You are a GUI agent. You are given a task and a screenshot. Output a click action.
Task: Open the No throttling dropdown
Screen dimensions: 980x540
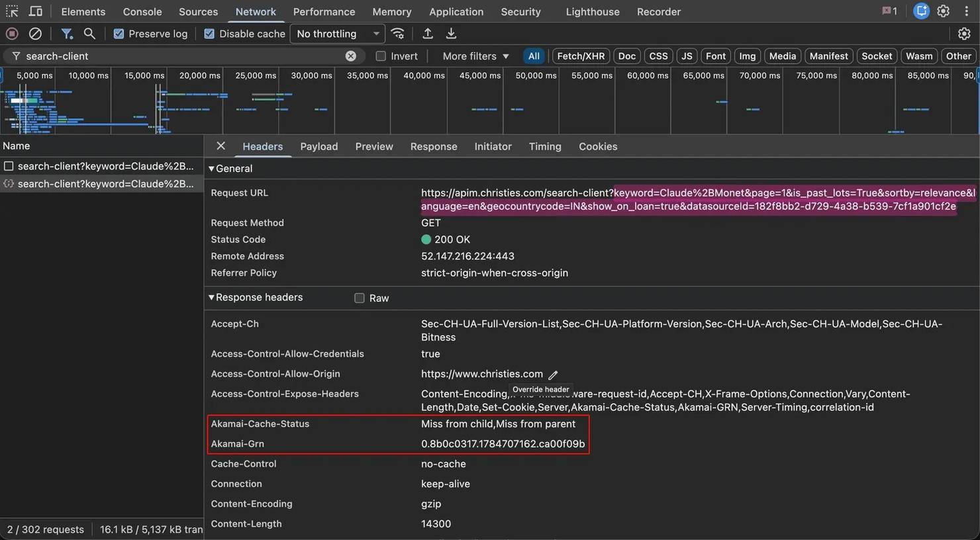point(338,34)
